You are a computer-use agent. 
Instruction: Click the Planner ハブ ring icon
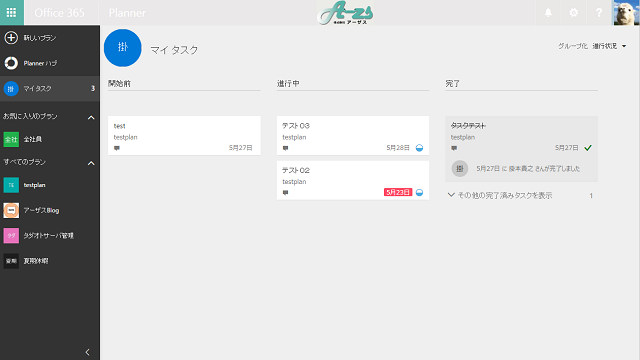pyautogui.click(x=11, y=63)
